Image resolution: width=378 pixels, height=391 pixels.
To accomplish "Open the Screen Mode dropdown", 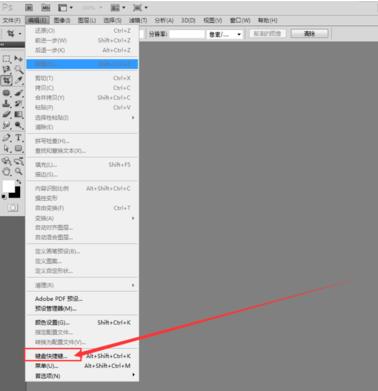I will pos(140,7).
